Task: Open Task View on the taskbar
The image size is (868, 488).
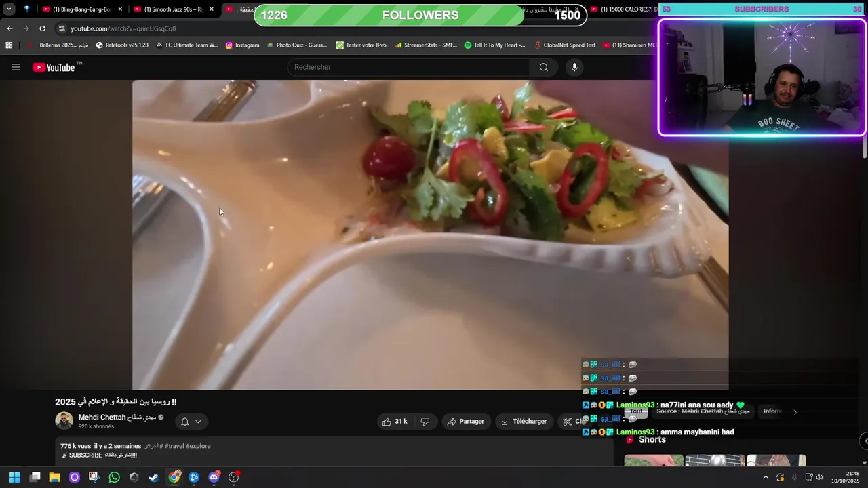Action: (x=35, y=477)
